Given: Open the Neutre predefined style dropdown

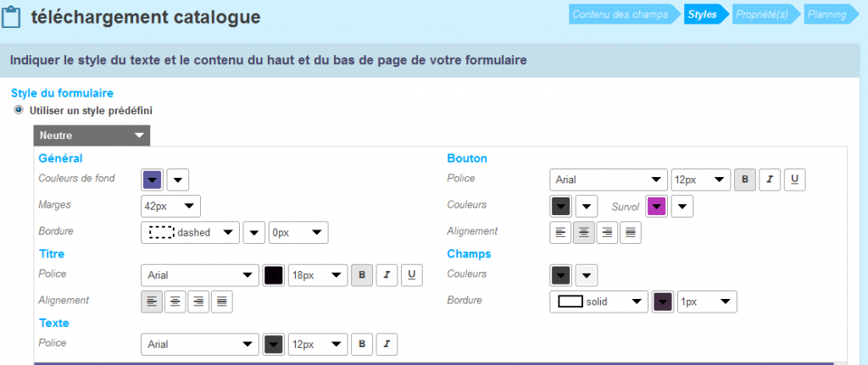Looking at the screenshot, I should coord(92,135).
